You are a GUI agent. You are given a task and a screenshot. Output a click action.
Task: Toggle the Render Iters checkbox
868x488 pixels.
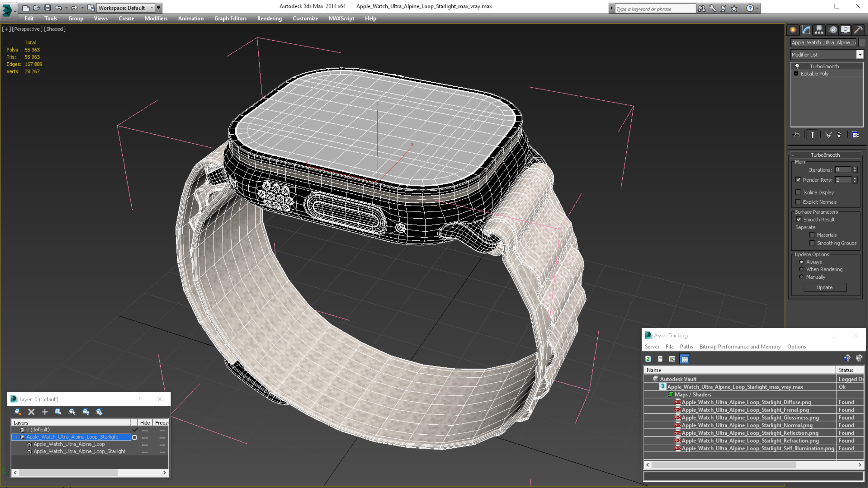798,180
